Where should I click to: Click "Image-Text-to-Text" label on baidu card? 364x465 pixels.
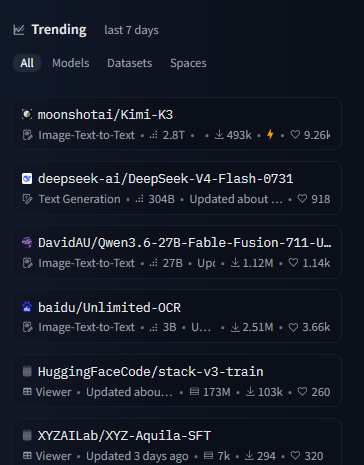[x=87, y=327]
